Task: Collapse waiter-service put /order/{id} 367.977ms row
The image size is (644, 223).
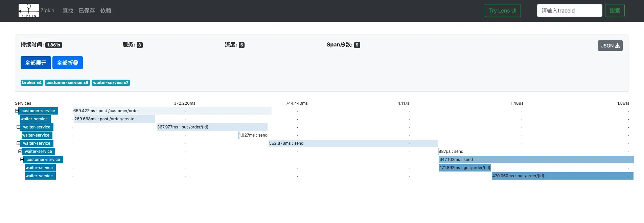Action: (18, 127)
